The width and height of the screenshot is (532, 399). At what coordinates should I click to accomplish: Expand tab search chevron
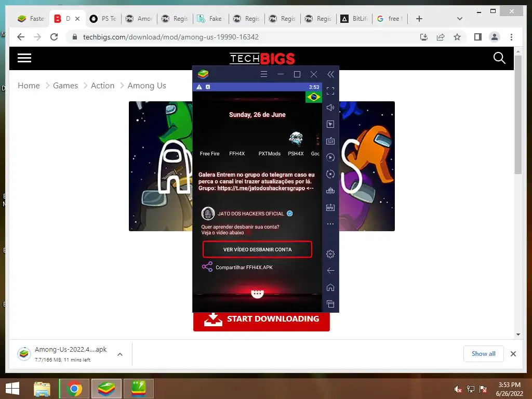click(460, 19)
